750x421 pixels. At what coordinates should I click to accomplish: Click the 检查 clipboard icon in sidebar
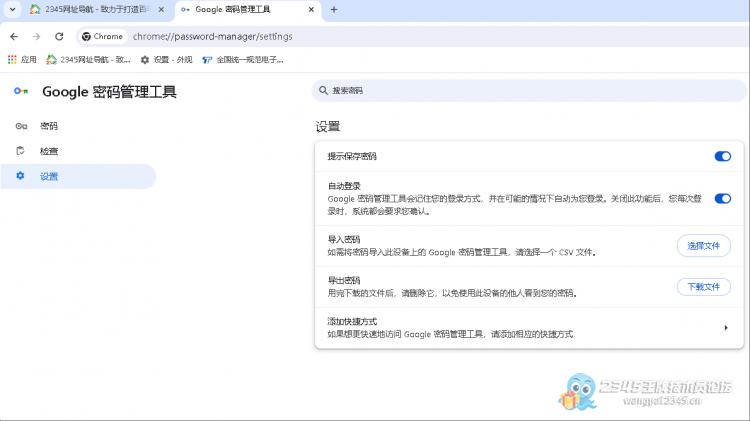click(20, 151)
